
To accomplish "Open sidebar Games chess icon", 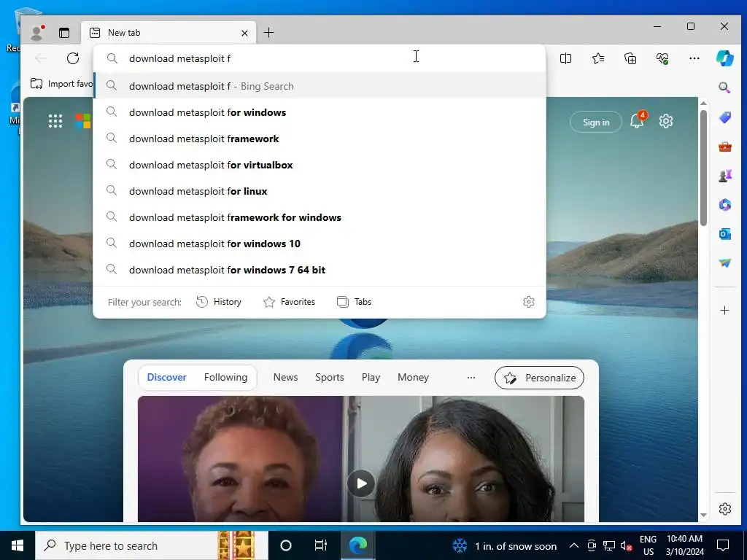I will [x=724, y=176].
